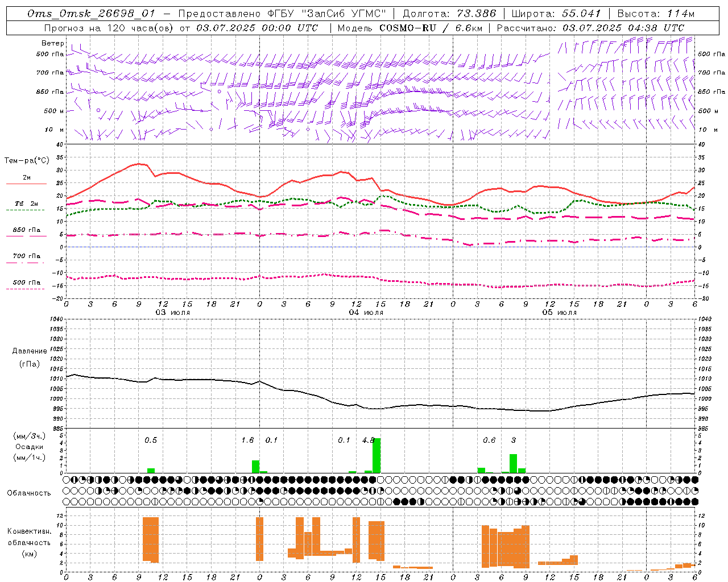Click the 03 июля date label
Screen dimensions: 728x582
(173, 313)
